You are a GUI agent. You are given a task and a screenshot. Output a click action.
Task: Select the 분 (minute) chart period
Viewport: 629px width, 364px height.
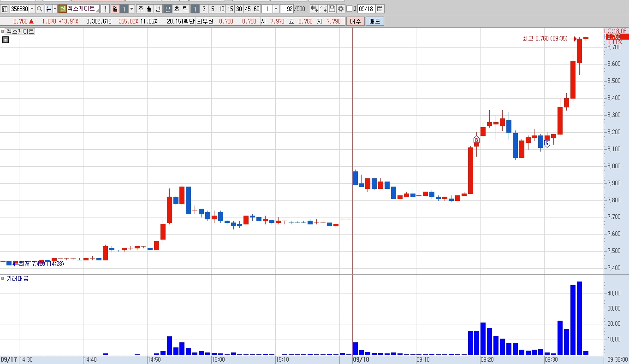[x=168, y=9]
